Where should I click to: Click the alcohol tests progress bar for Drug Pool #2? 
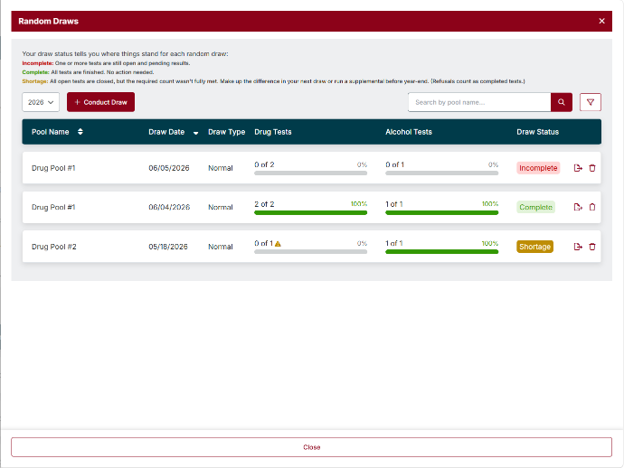click(x=442, y=252)
